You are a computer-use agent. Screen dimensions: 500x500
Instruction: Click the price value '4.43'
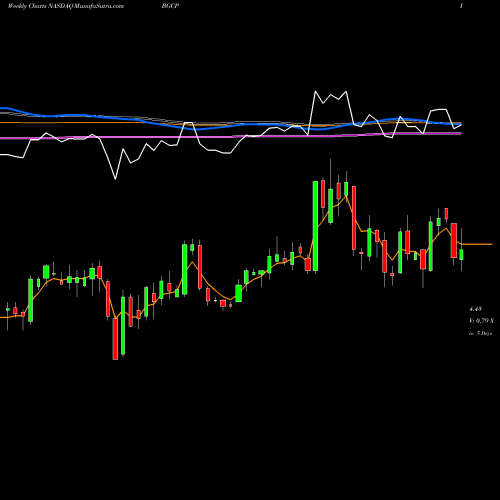tap(475, 309)
